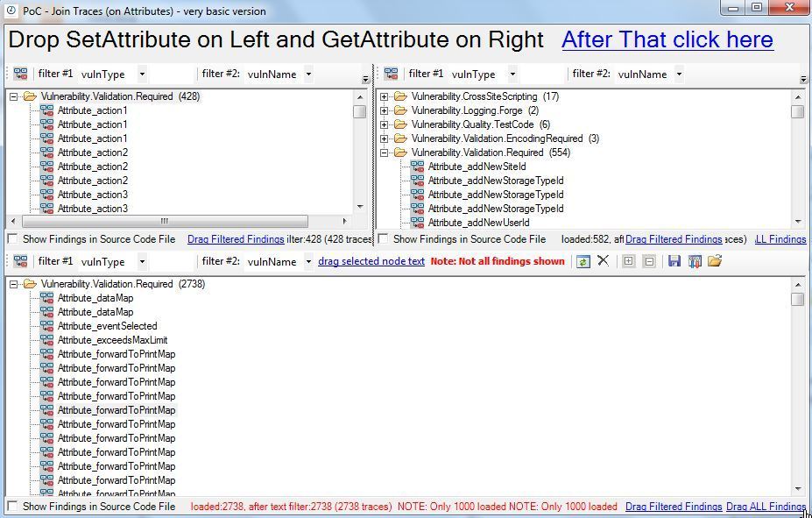812x518 pixels.
Task: Click the 'drag selected node text' link
Action: 371,261
